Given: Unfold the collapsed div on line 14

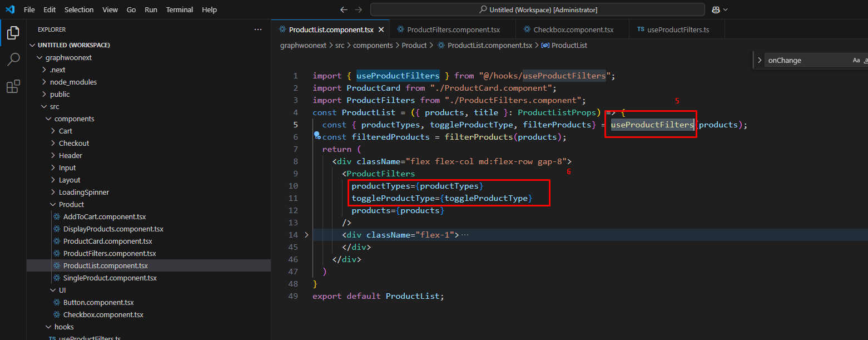Looking at the screenshot, I should [x=306, y=235].
